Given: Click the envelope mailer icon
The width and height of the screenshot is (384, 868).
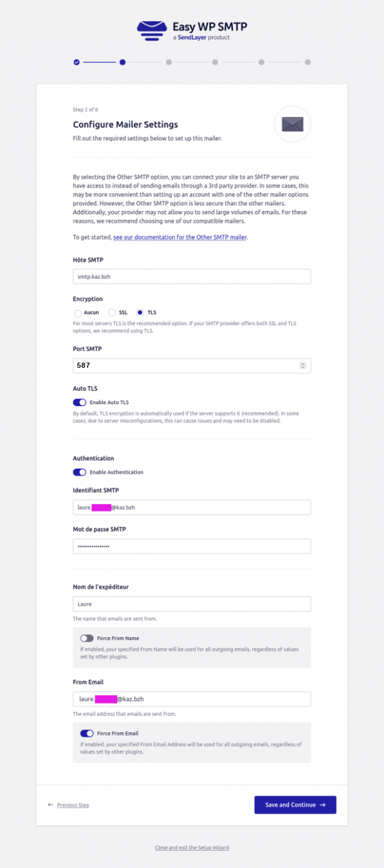Looking at the screenshot, I should pyautogui.click(x=292, y=124).
